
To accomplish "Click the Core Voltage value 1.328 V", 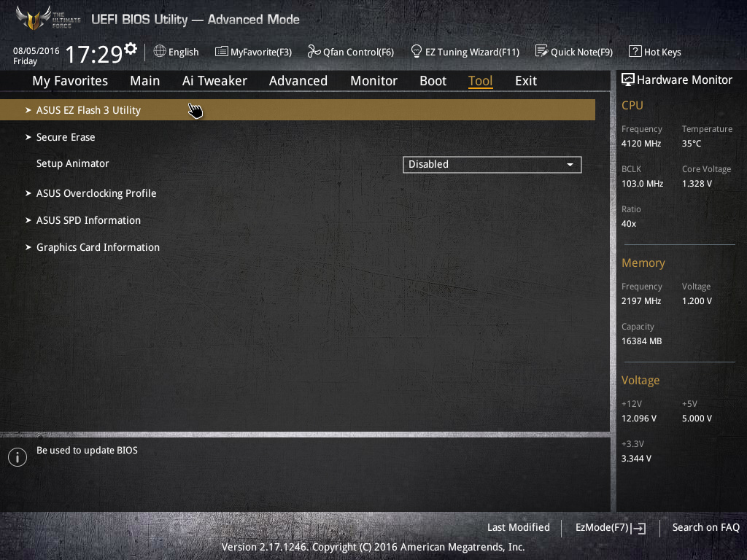I will (x=697, y=183).
